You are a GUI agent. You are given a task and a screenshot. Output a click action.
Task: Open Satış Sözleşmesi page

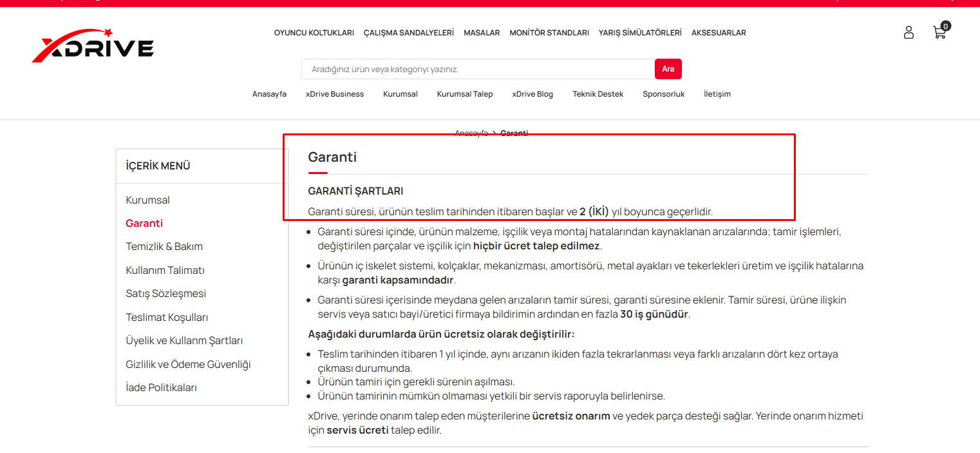click(166, 293)
